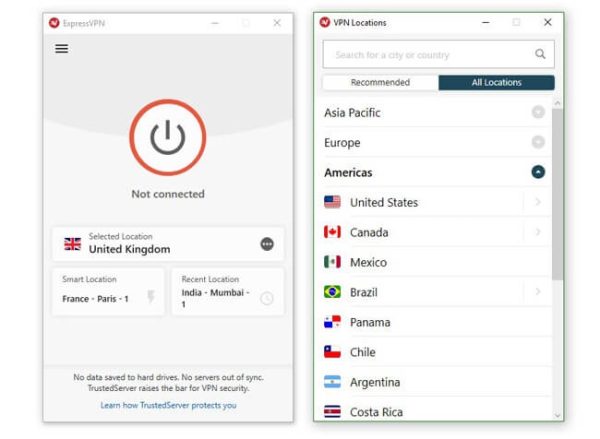600x439 pixels.
Task: Open location picker ellipsis button
Action: point(267,244)
